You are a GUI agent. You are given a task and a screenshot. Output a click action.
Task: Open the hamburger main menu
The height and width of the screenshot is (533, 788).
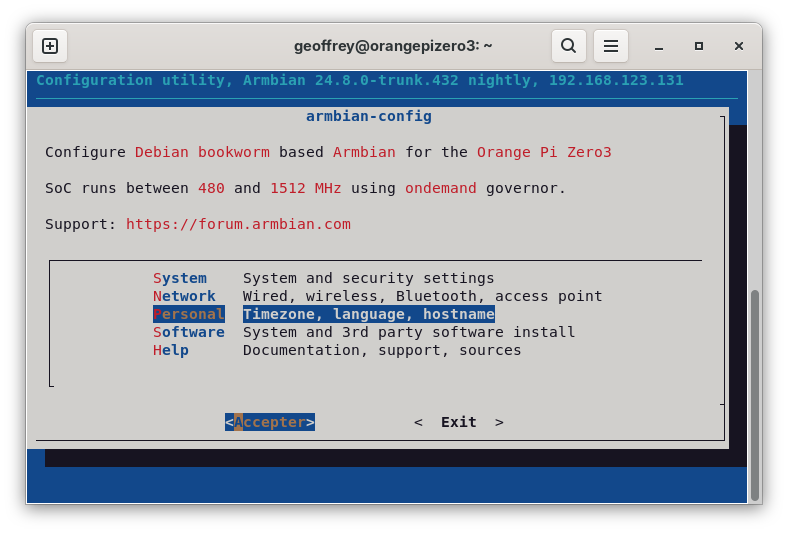tap(611, 46)
